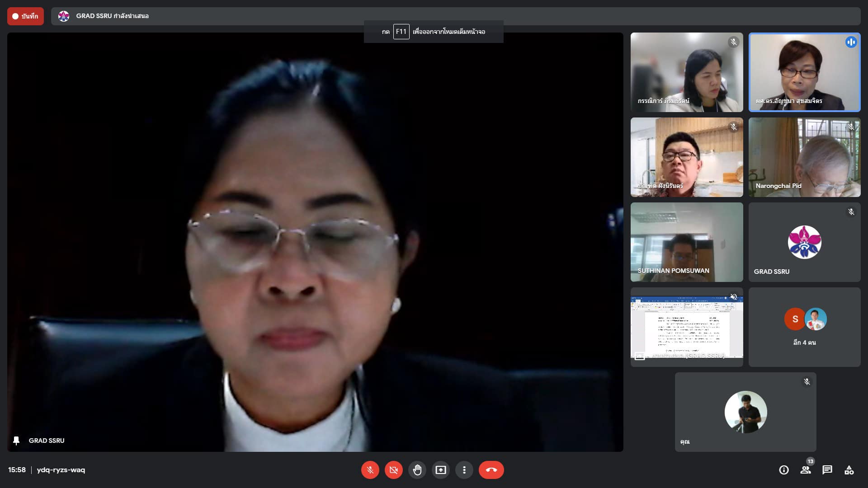Click the red leave call button
The width and height of the screenshot is (868, 488).
tap(491, 470)
